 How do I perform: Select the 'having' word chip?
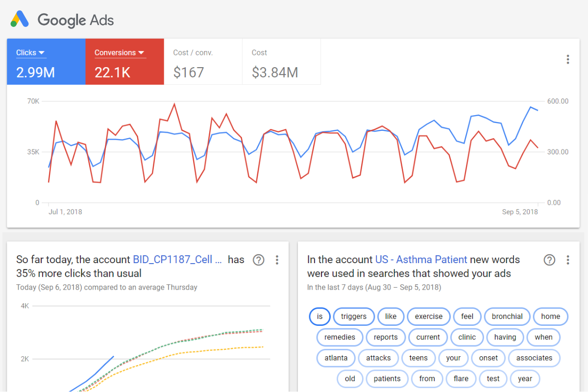(x=505, y=337)
